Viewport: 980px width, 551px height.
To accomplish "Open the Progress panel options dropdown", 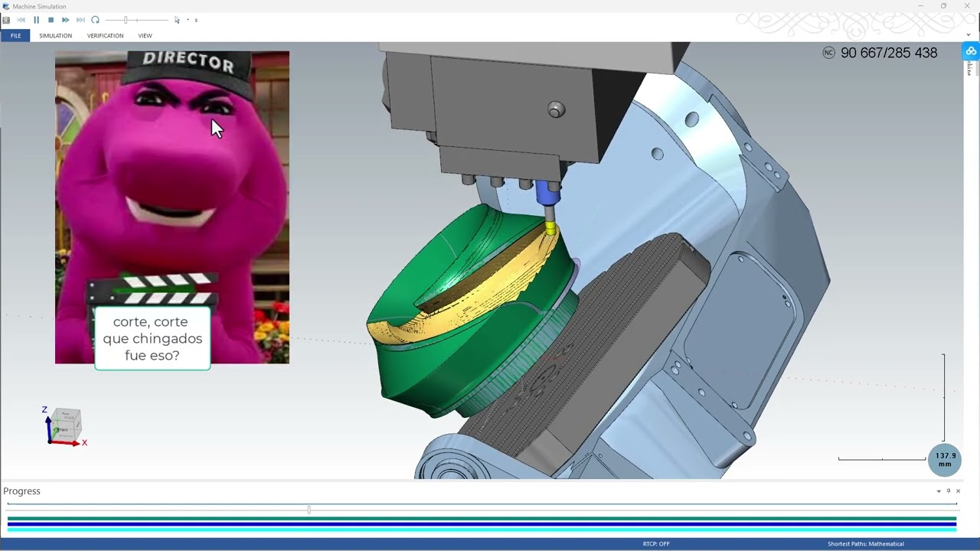I will (x=939, y=491).
